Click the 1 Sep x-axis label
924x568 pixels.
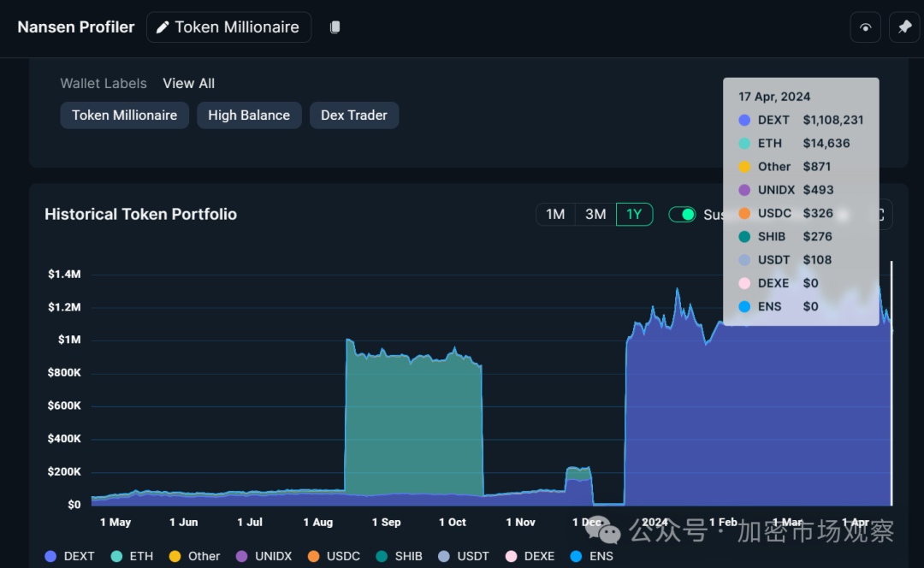(386, 522)
